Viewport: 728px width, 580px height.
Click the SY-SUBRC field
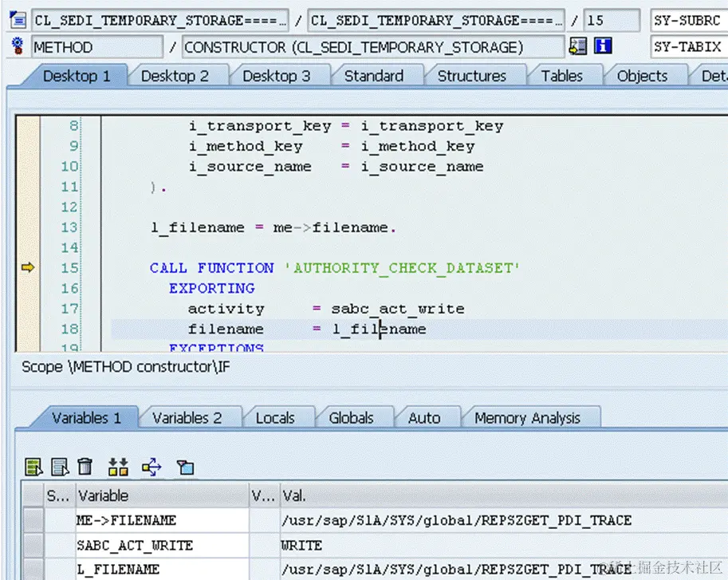pos(689,21)
